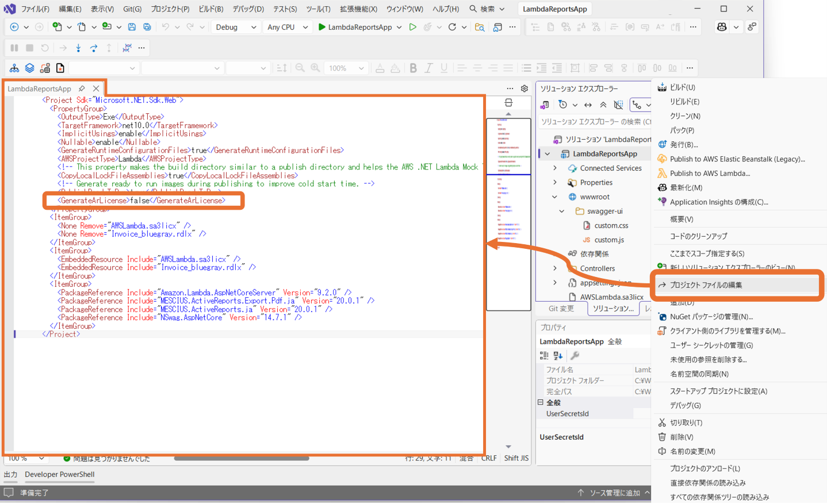The height and width of the screenshot is (504, 827).
Task: Close the LambdaReportsApp editor tab
Action: click(x=96, y=89)
